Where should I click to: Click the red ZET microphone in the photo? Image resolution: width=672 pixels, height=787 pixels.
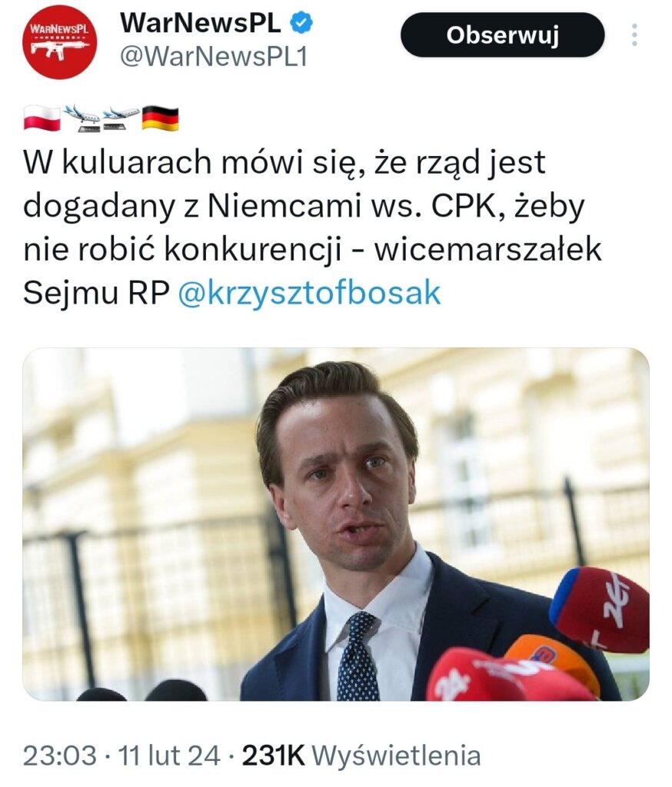point(600,609)
